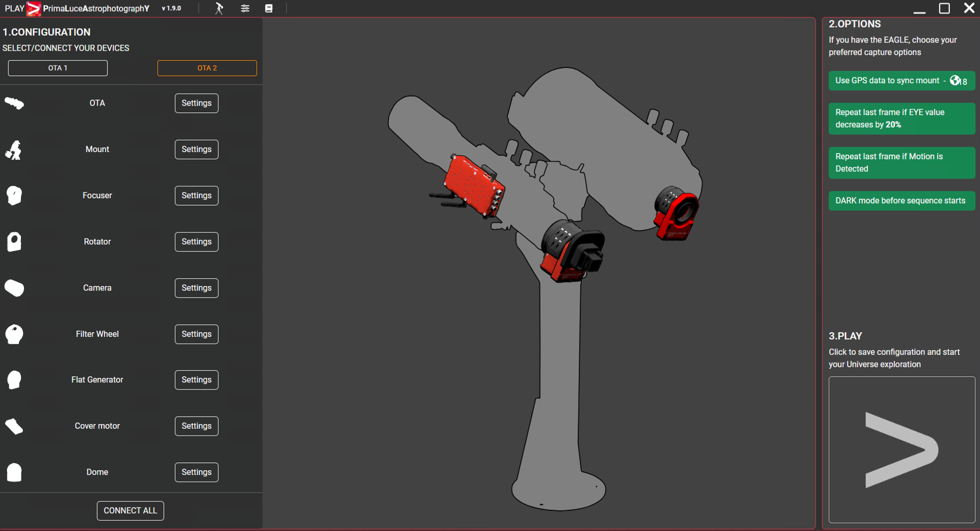The height and width of the screenshot is (531, 980).
Task: Open the preferences sliders icon in the toolbar
Action: (245, 8)
